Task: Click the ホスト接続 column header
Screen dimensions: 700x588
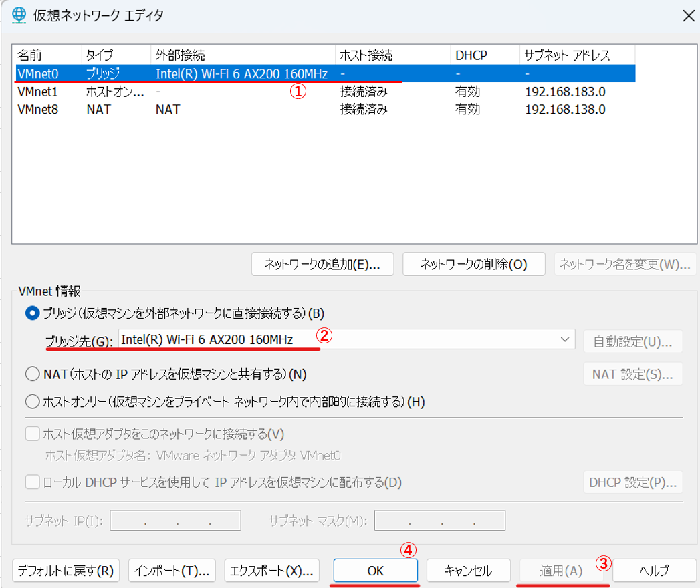Action: click(x=393, y=55)
